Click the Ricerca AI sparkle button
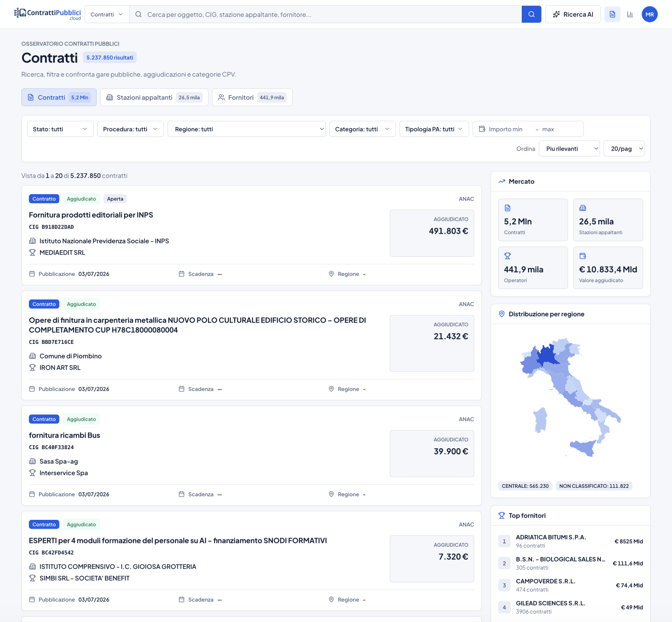Image resolution: width=672 pixels, height=622 pixels. point(573,14)
